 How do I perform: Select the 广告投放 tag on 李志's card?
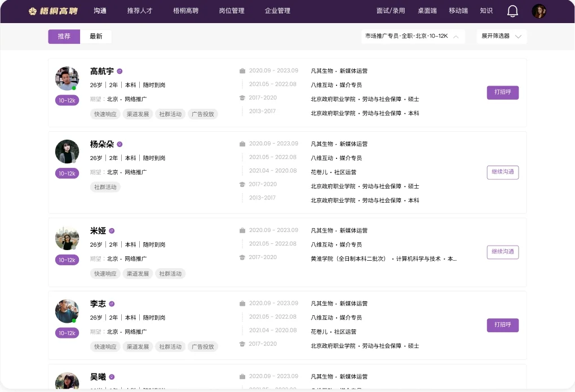point(203,346)
